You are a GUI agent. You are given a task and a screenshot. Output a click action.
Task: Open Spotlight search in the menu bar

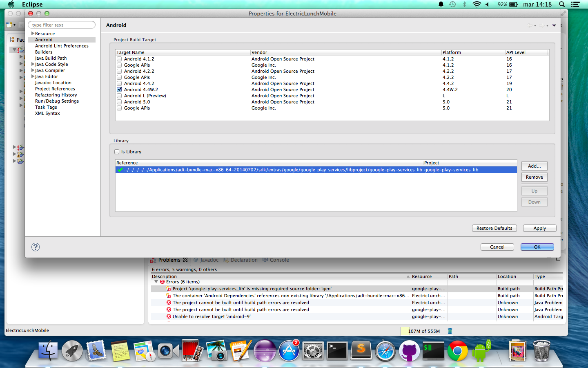pyautogui.click(x=562, y=4)
